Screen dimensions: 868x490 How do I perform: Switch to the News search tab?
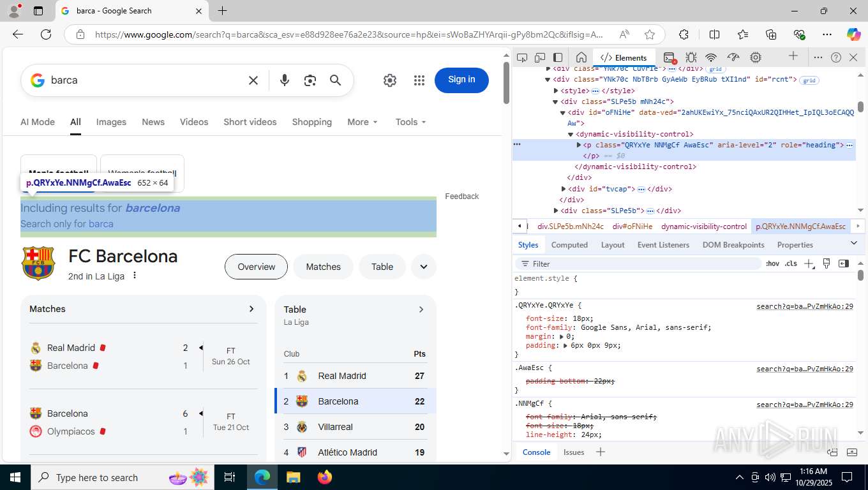click(153, 122)
